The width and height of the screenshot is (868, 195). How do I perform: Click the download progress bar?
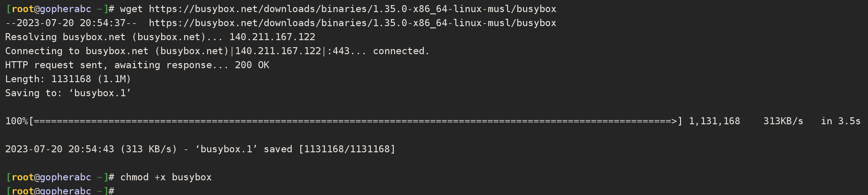point(354,121)
